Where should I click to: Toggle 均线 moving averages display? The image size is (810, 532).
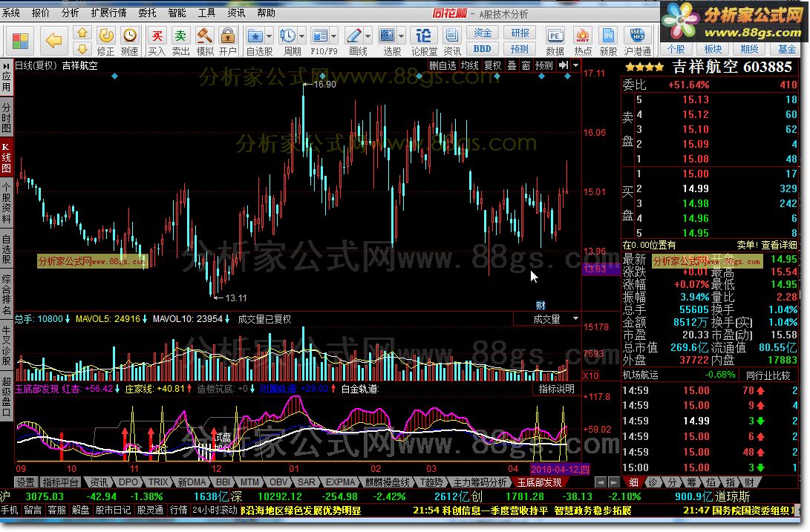tap(469, 65)
